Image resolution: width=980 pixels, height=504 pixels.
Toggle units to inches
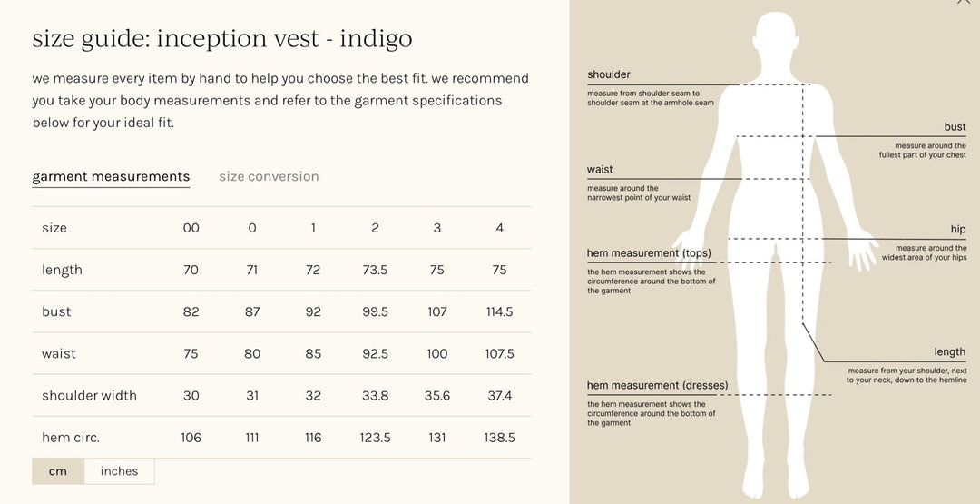120,471
